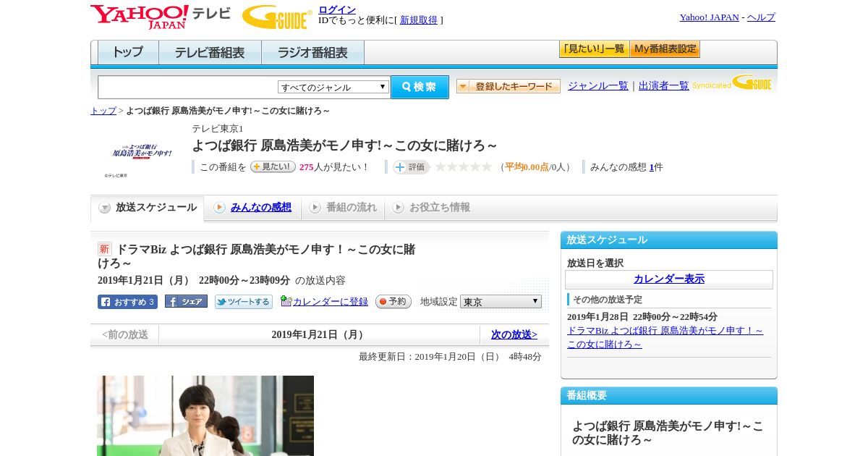Click the 番組の流れ play icon
Viewport: 868px width, 456px height.
[x=315, y=208]
